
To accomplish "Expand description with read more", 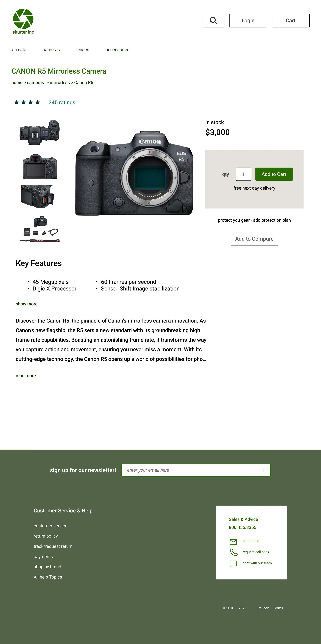I will click(26, 375).
